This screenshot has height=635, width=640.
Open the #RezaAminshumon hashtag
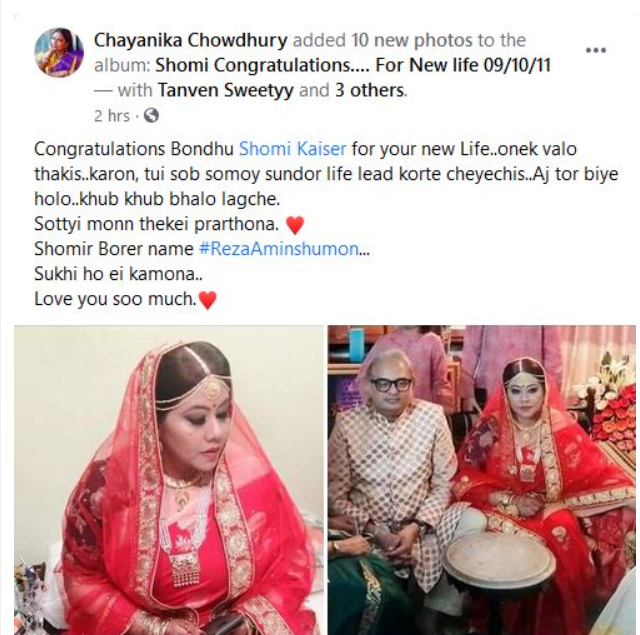click(280, 249)
